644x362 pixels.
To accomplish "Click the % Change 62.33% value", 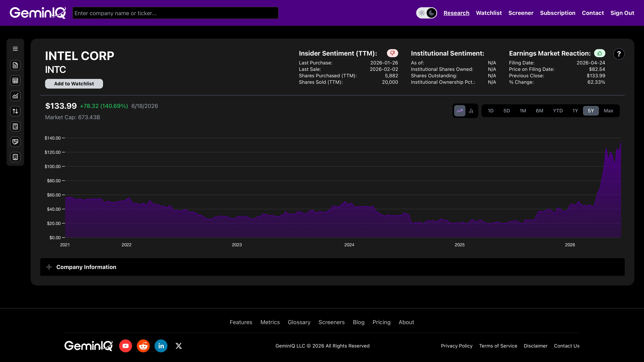I will coord(596,82).
